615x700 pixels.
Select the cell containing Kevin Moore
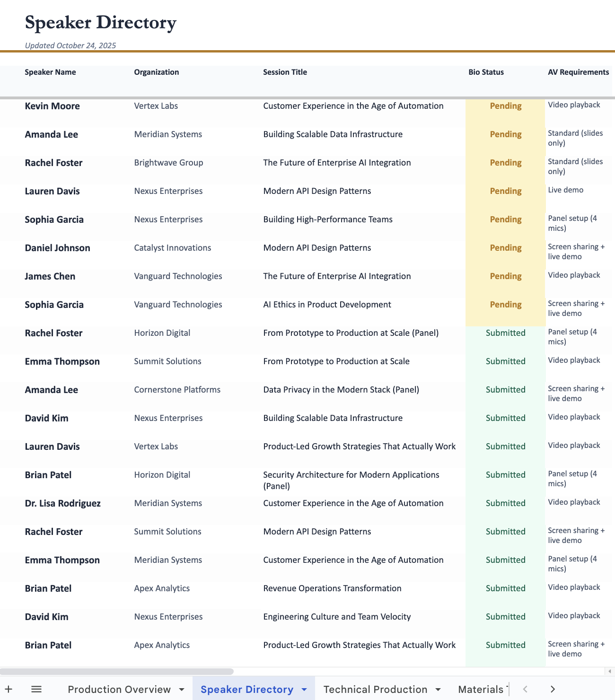(x=52, y=106)
